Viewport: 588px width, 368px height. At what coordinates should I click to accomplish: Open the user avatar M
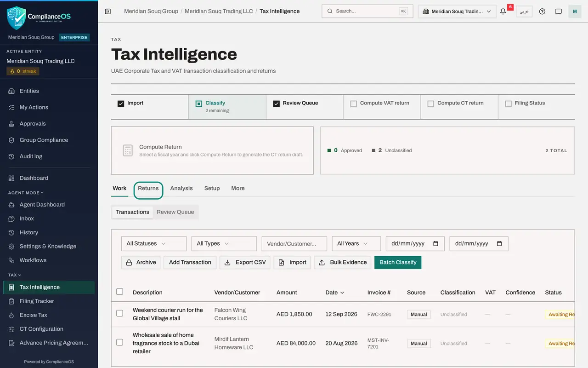coord(575,11)
